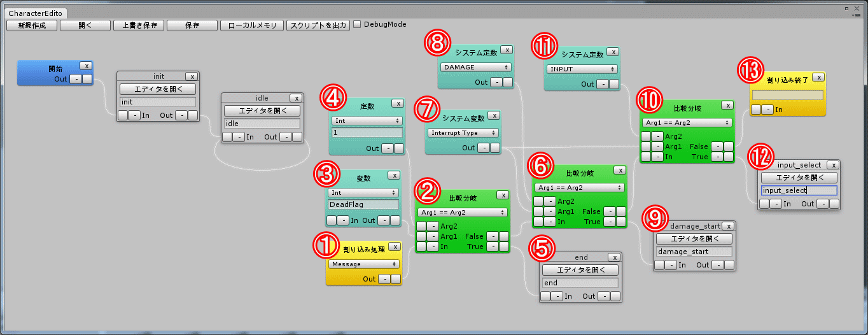Image resolution: width=868 pixels, height=335 pixels.
Task: Click the minus button on DAMAGE Out
Action: (495, 82)
